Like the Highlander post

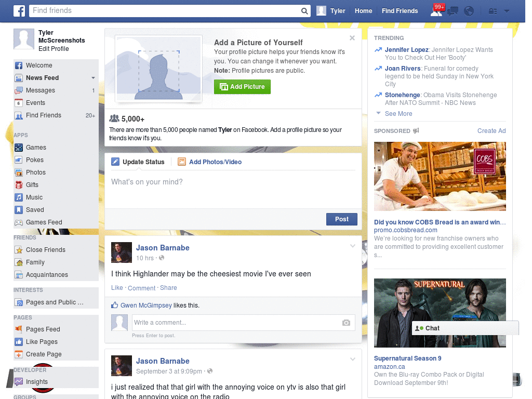pos(117,288)
